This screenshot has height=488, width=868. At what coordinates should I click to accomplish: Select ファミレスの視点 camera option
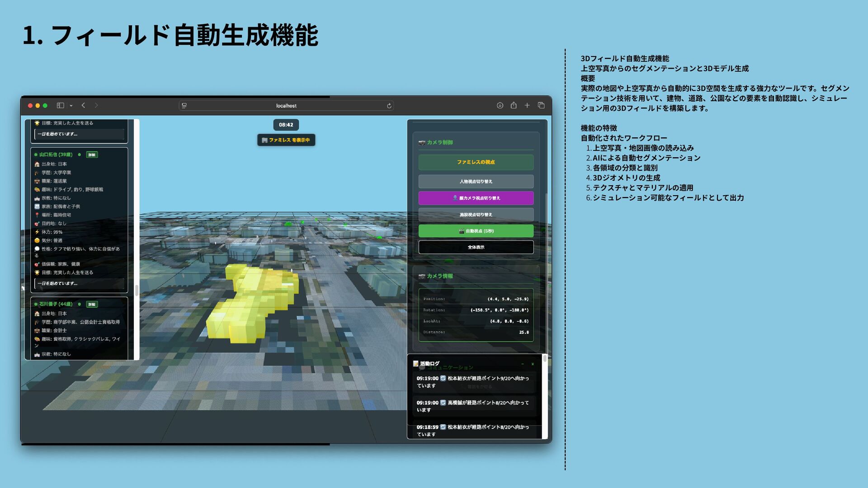476,162
